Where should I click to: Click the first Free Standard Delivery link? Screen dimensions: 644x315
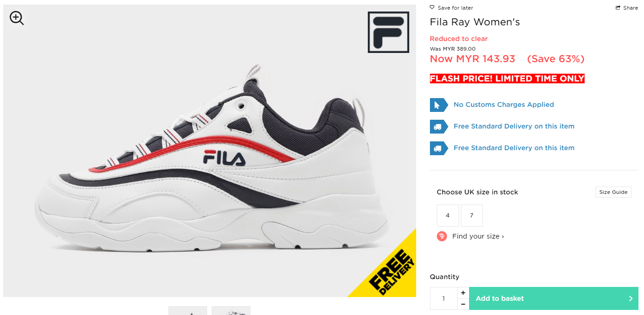[514, 126]
